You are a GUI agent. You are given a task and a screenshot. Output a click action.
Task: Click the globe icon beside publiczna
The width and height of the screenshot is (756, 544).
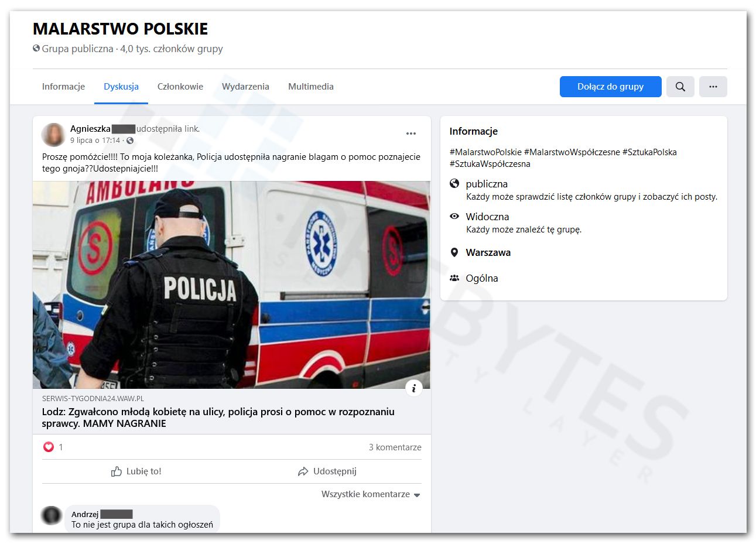(454, 184)
